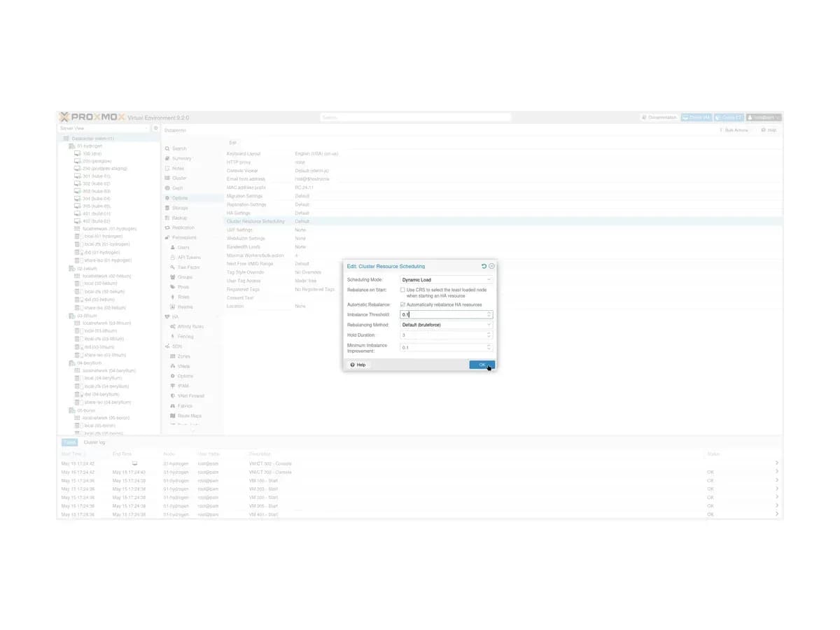This screenshot has height=630, width=840.
Task: Select the 04-beryllium node in the tree
Action: click(x=85, y=363)
